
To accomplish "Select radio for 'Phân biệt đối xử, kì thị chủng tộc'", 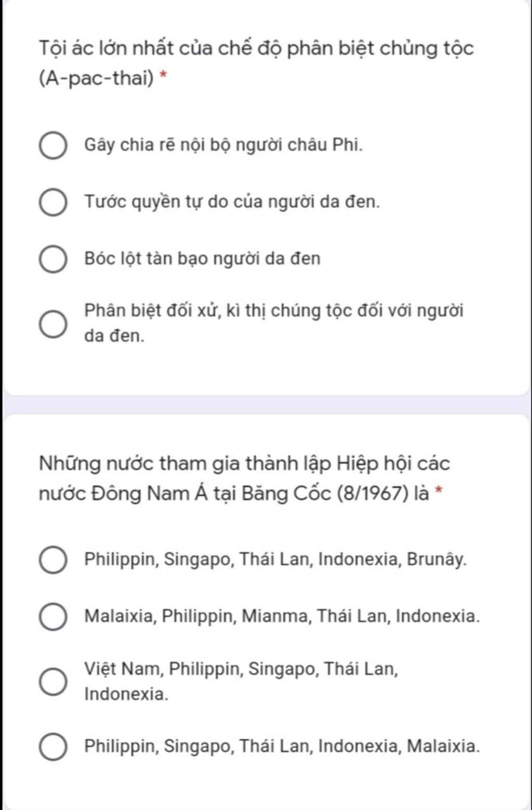I will click(x=53, y=324).
